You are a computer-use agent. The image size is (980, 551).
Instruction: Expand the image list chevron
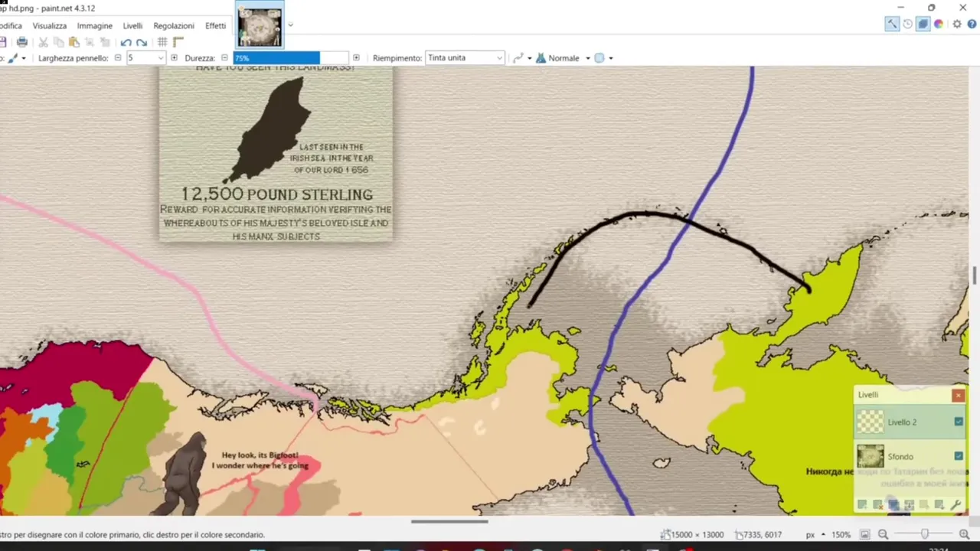(x=290, y=25)
